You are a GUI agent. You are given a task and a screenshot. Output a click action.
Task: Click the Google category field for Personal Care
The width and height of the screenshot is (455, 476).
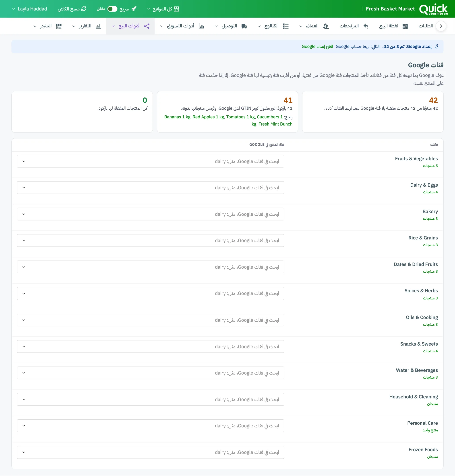coord(150,426)
